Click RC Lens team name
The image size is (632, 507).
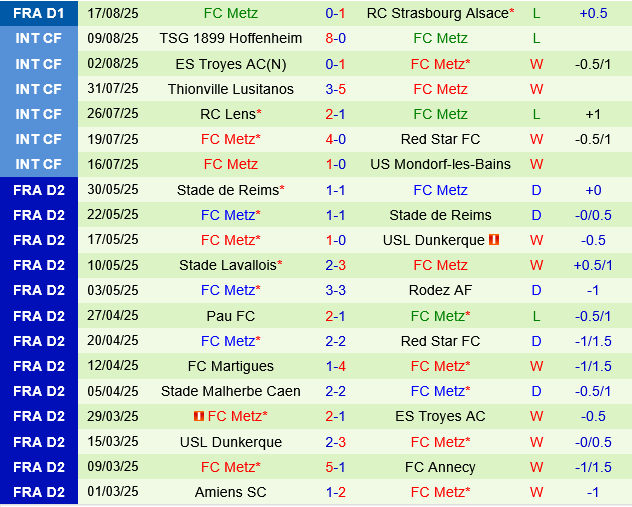[x=226, y=114]
